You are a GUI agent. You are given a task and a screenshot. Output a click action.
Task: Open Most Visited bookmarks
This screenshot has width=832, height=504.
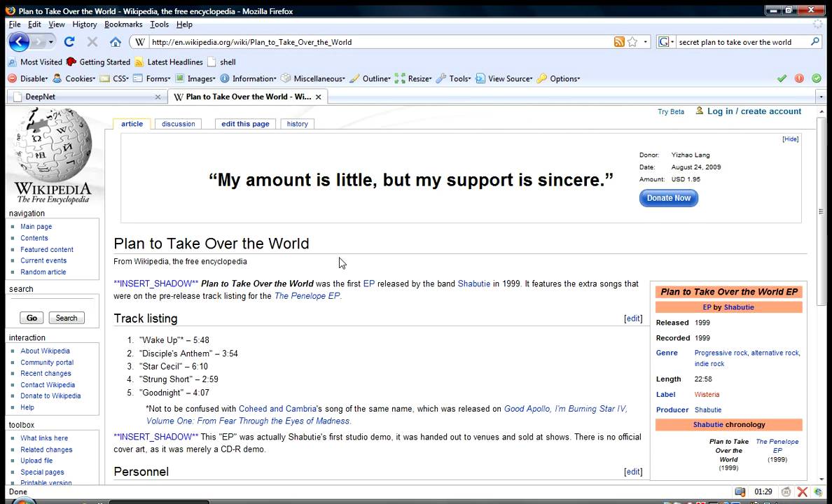point(35,62)
